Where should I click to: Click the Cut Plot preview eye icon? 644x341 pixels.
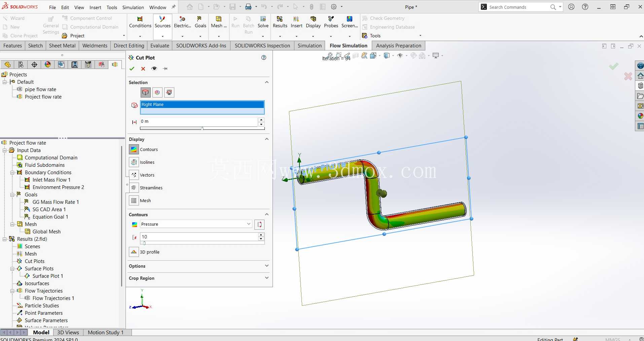point(154,69)
